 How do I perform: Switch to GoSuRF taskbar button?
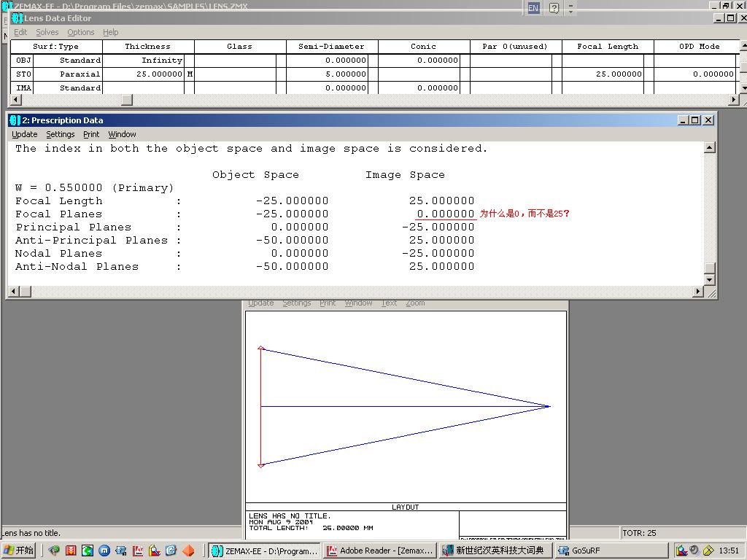tap(611, 551)
